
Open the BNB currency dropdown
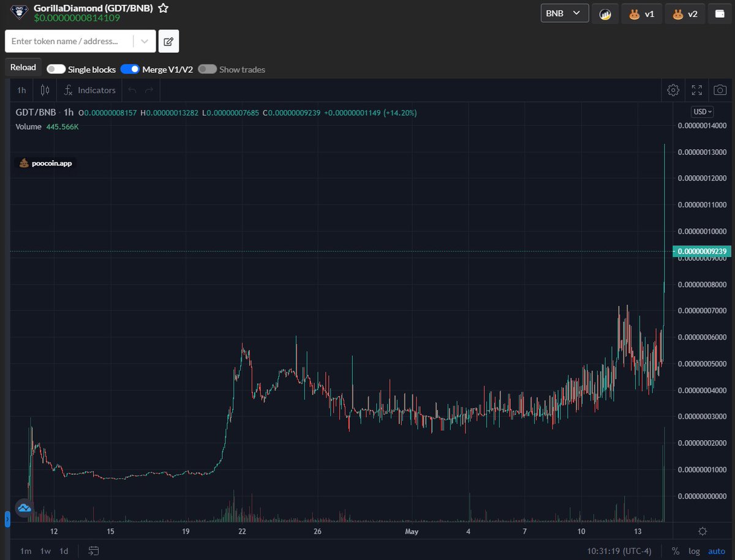(565, 13)
